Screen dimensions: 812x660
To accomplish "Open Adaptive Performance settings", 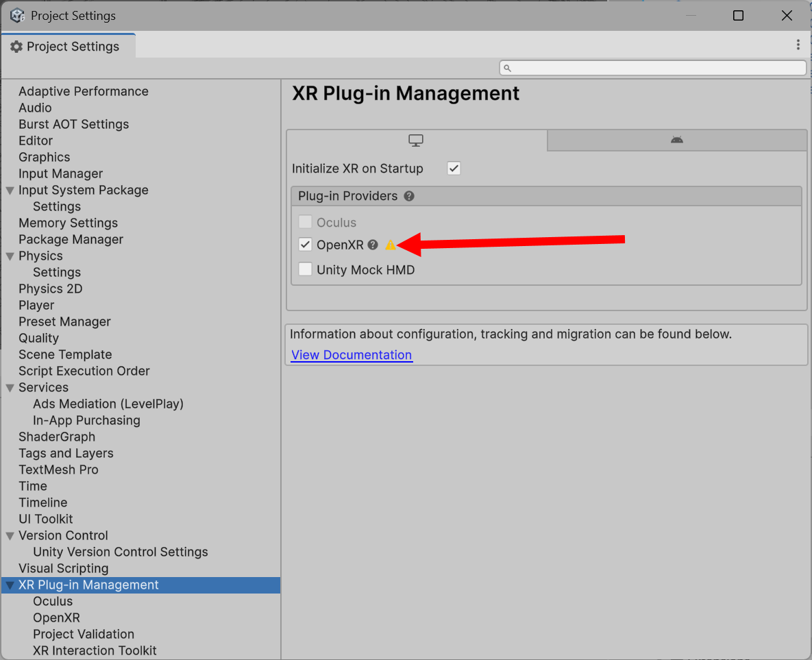I will pos(84,91).
